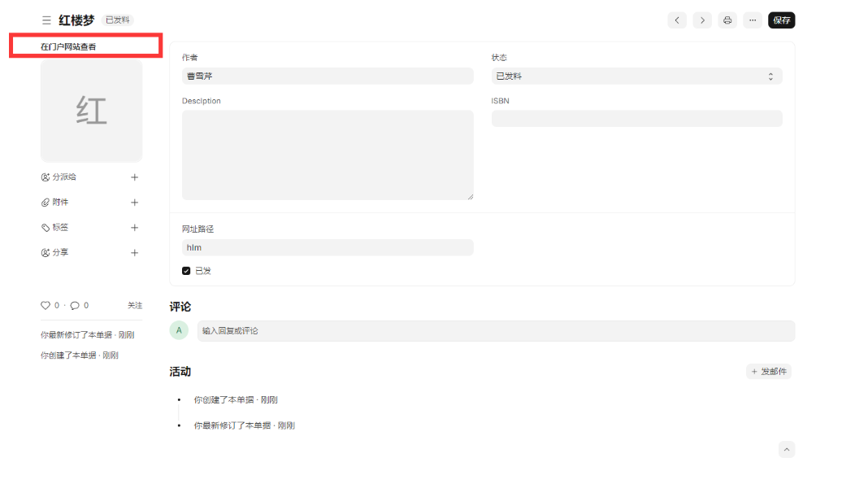Viewport: 868px width, 497px height.
Task: Open the three-dots more options menu
Action: (753, 20)
